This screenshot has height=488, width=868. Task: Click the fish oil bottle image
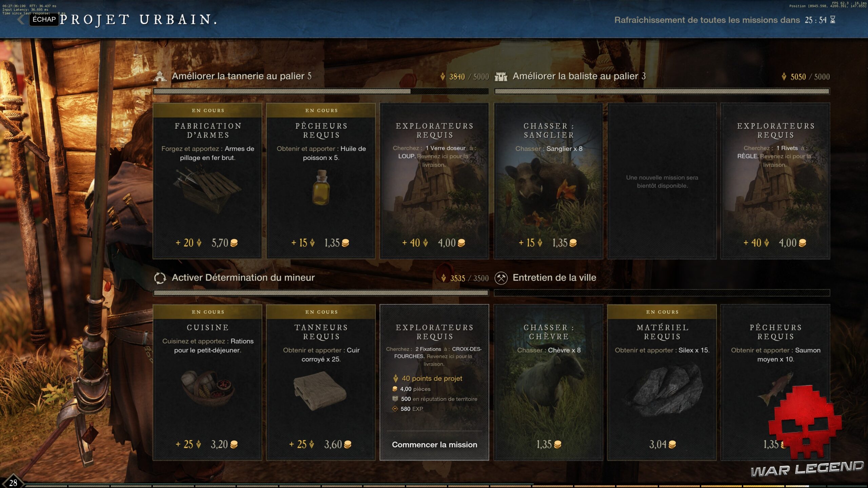pyautogui.click(x=321, y=188)
